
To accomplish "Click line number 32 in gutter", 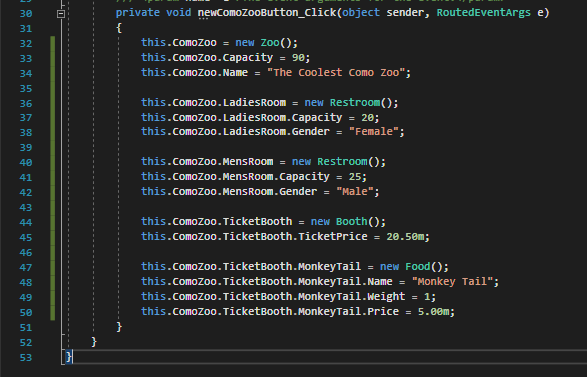I will pyautogui.click(x=25, y=43).
